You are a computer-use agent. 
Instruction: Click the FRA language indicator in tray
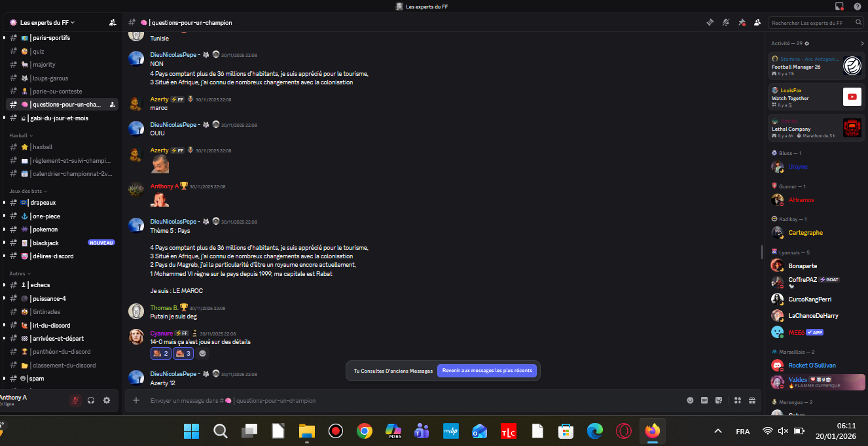(x=743, y=432)
